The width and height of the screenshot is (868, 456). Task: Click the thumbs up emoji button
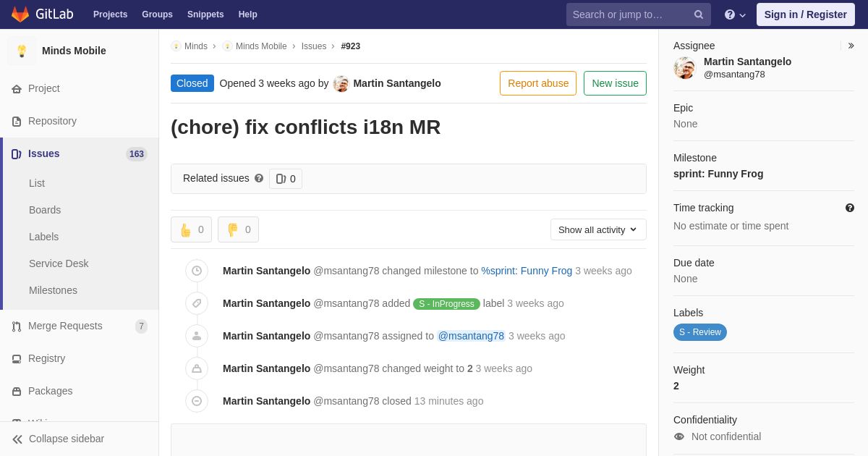click(x=192, y=229)
